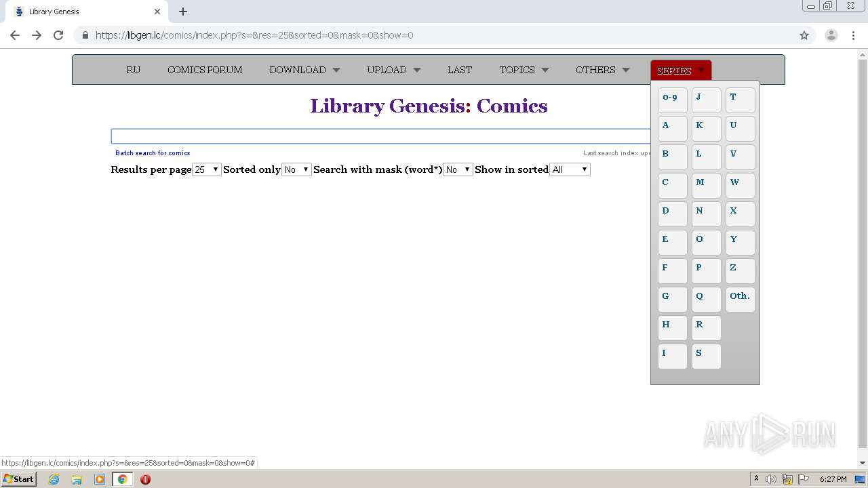
Task: Select series letter Z
Action: coord(741,271)
